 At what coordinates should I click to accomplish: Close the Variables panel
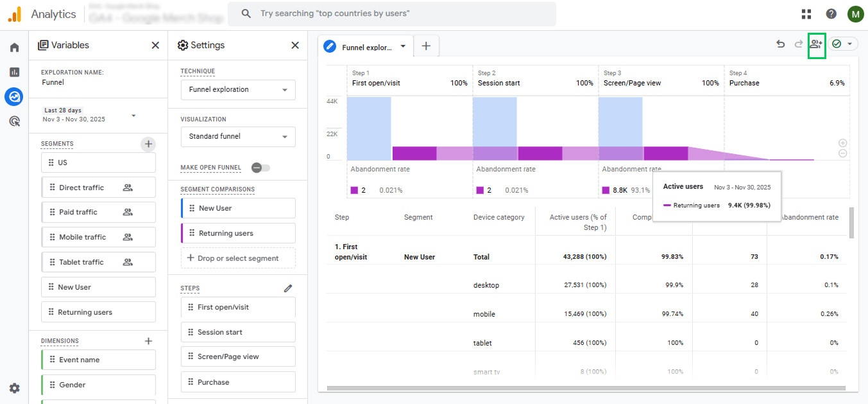point(155,46)
